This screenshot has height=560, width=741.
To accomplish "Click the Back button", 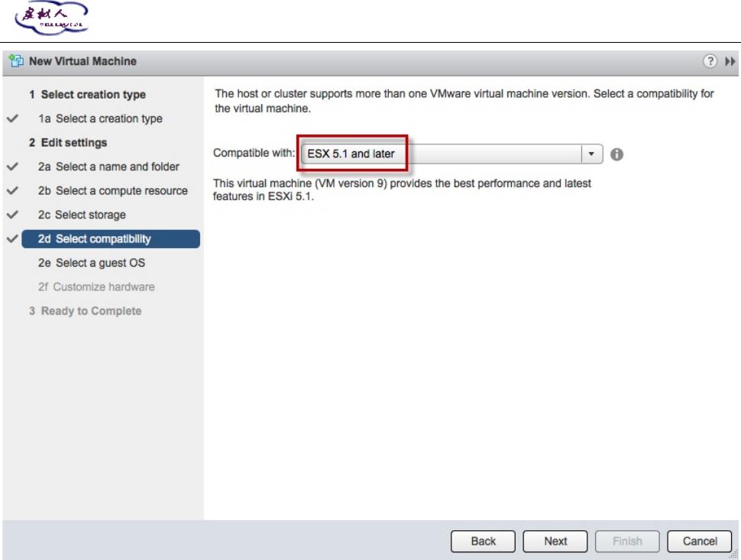I will point(483,541).
